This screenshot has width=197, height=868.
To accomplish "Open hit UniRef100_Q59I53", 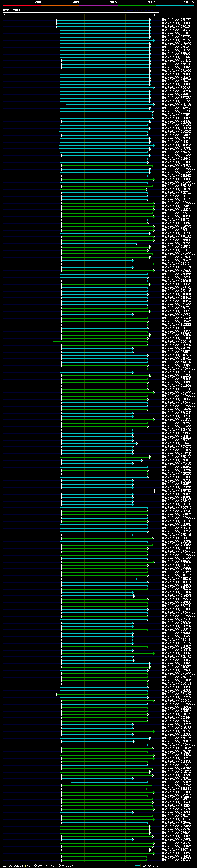I will 177,40.
